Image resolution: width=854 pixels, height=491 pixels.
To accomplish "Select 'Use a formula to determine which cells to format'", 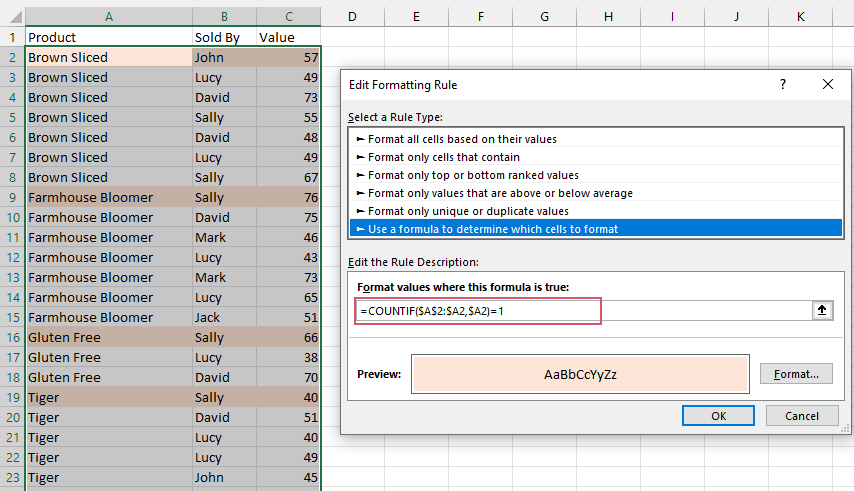I will click(x=493, y=229).
